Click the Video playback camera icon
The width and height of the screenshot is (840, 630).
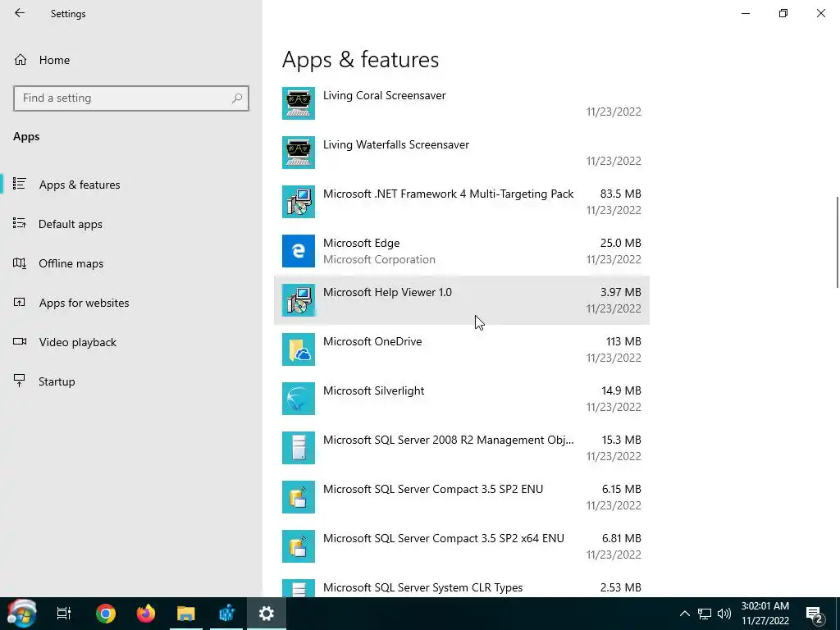(20, 342)
